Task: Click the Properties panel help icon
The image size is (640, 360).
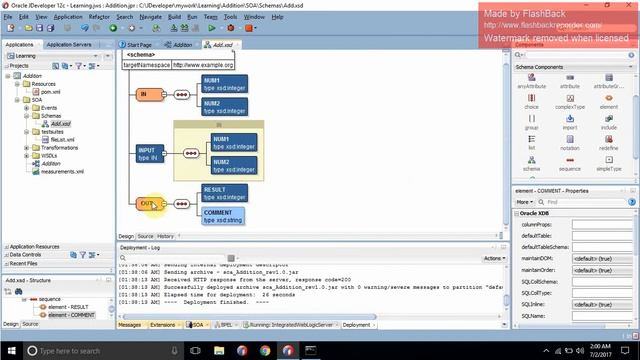Action: (x=631, y=202)
